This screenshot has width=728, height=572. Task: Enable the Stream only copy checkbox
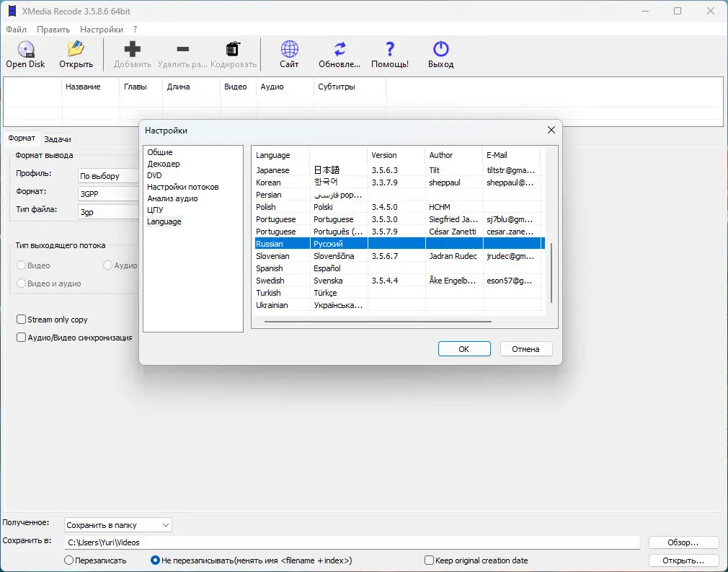21,320
